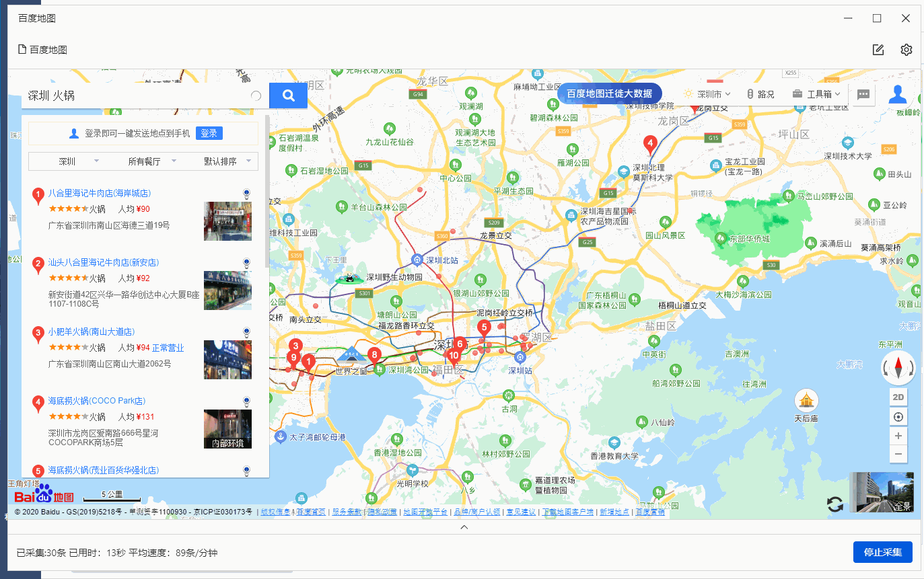Open 地图开放平台 footer link
924x579 pixels.
click(x=425, y=512)
